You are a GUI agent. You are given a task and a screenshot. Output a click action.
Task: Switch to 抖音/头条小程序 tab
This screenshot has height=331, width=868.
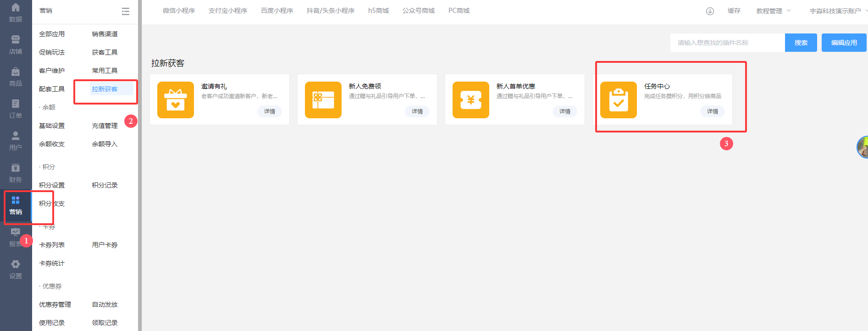(331, 11)
